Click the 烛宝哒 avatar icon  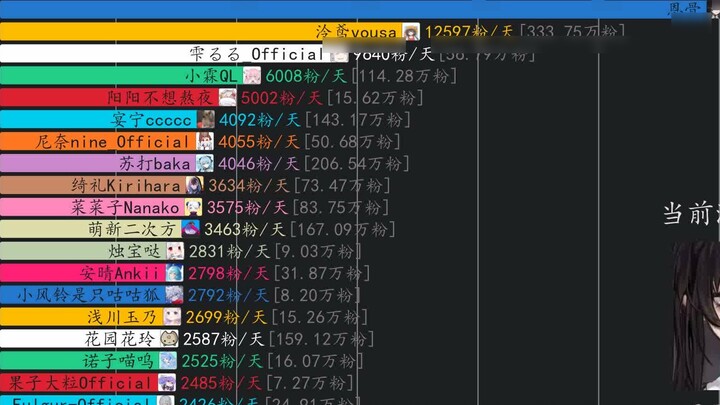175,251
